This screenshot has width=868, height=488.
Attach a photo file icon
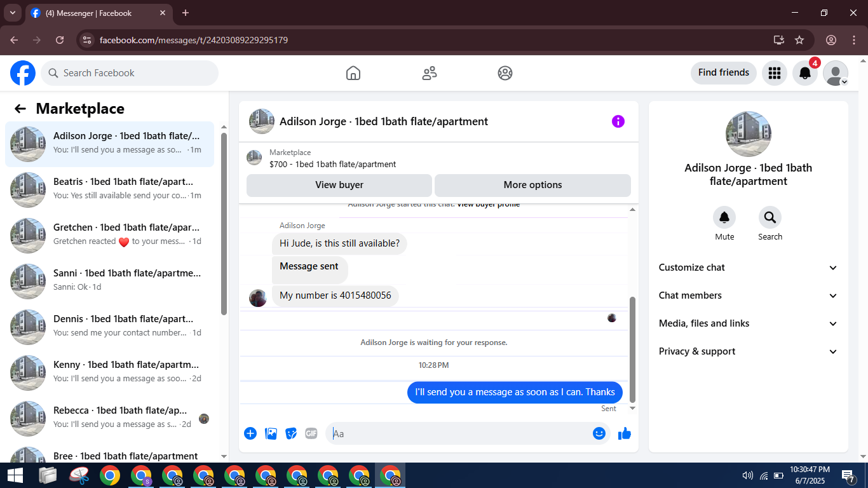[271, 433]
